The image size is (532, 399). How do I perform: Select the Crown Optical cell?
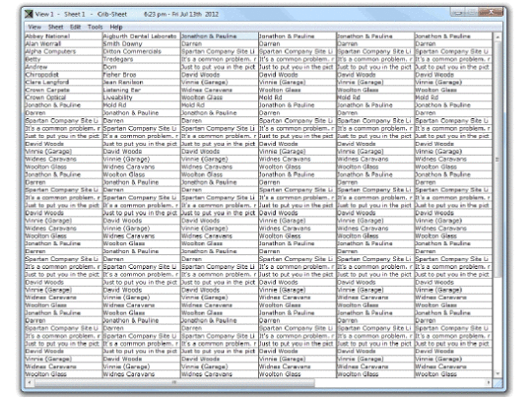[x=63, y=98]
